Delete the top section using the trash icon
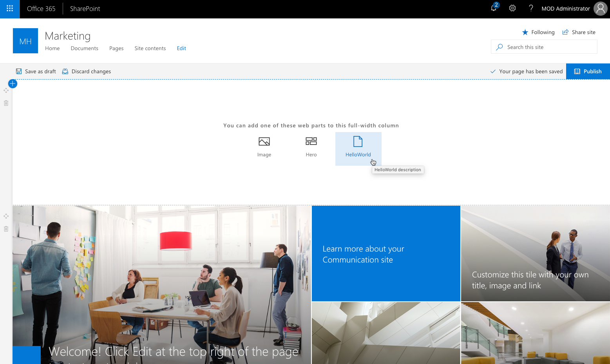Image resolution: width=610 pixels, height=364 pixels. tap(6, 103)
